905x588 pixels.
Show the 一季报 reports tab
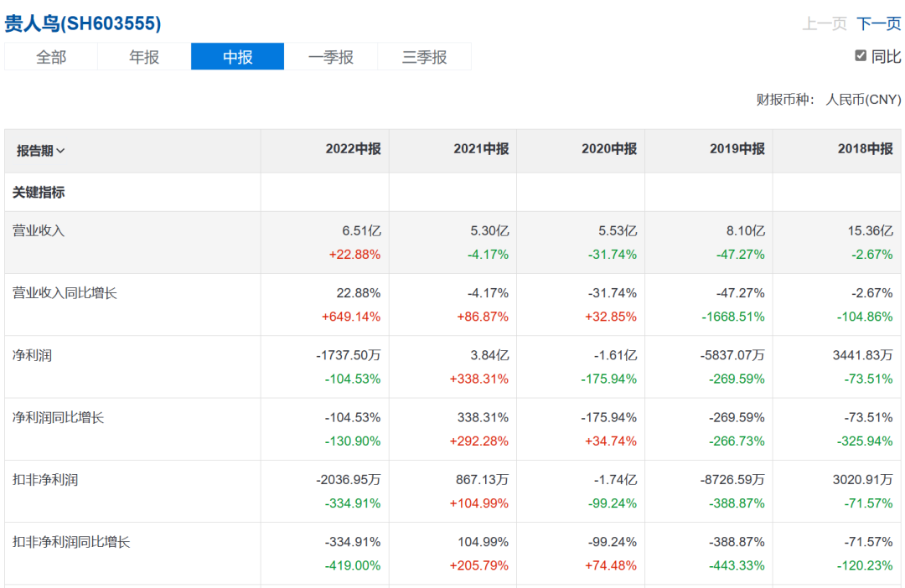(331, 57)
